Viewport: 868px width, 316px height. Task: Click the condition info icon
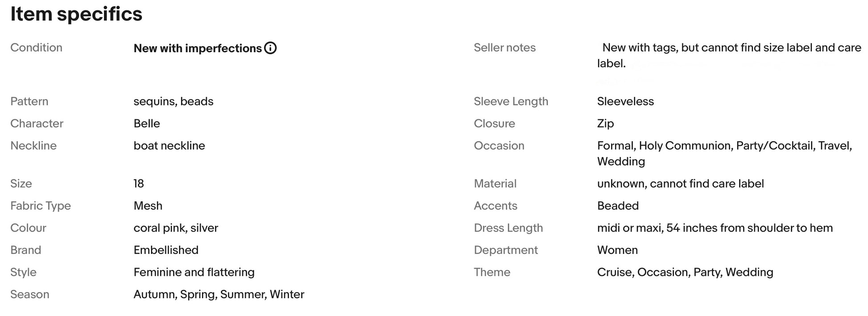(x=270, y=48)
